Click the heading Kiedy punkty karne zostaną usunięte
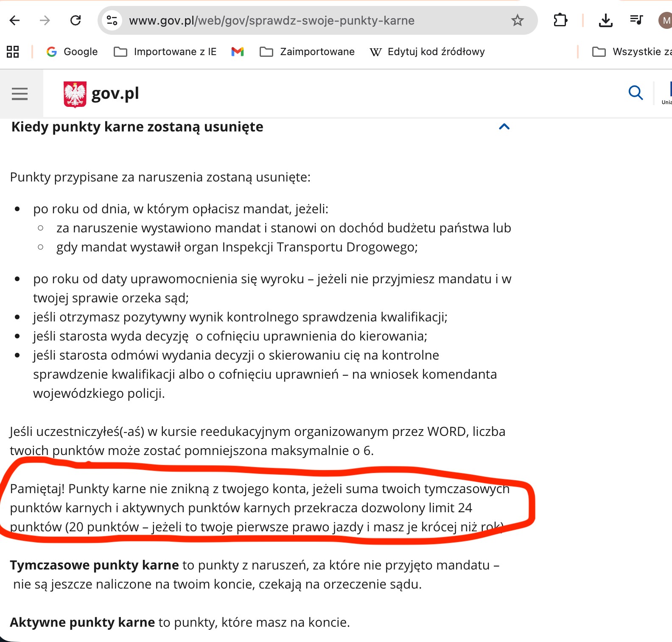Image resolution: width=672 pixels, height=642 pixels. 137,127
